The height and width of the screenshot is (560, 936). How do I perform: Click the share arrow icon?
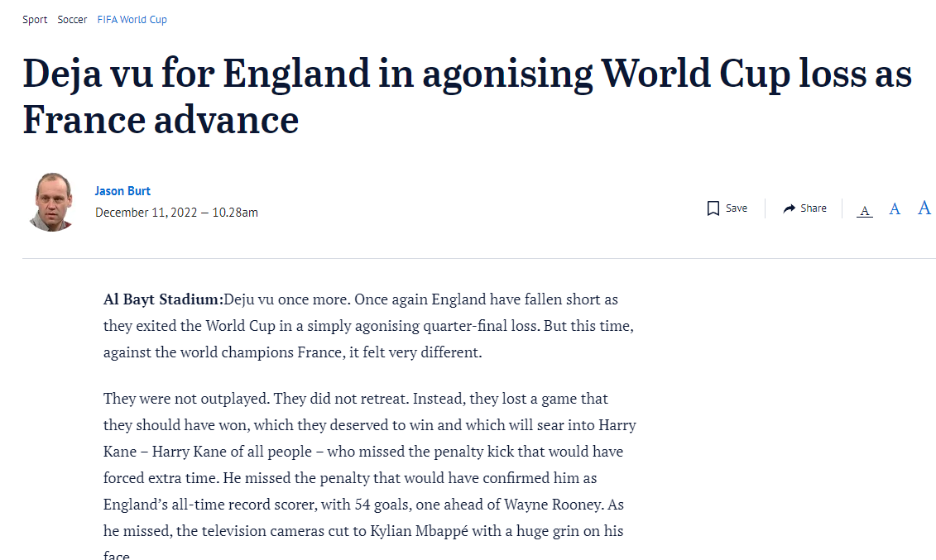click(x=790, y=208)
